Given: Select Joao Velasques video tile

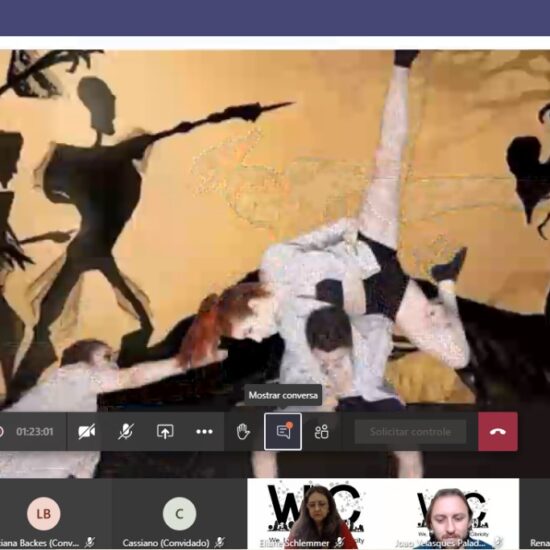Looking at the screenshot, I should point(451,514).
